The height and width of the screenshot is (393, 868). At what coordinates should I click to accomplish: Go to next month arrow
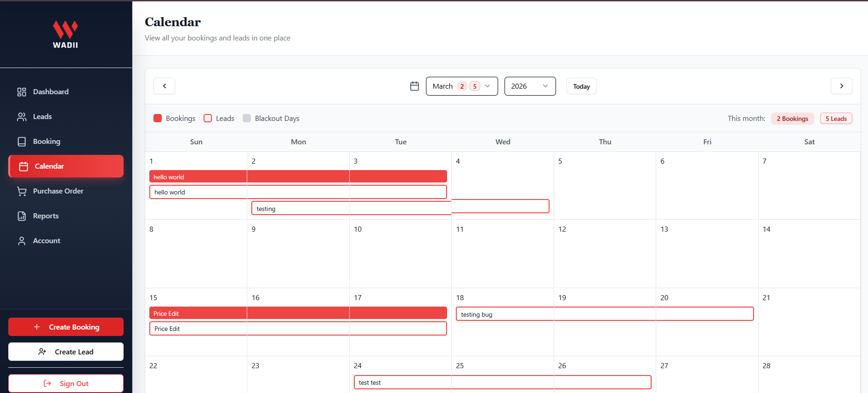point(841,86)
